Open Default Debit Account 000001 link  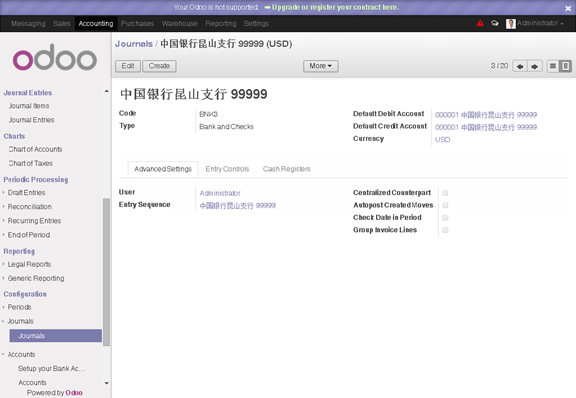(x=486, y=115)
